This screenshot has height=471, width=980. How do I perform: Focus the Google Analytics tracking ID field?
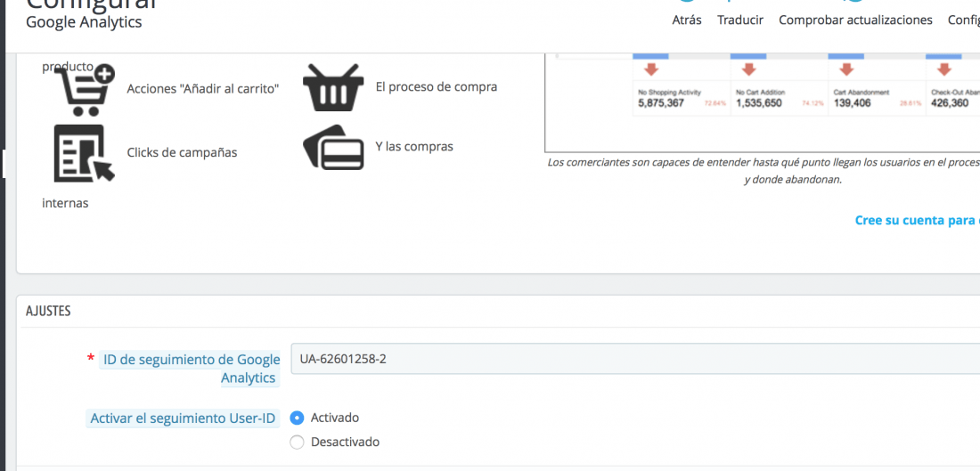[x=635, y=359]
